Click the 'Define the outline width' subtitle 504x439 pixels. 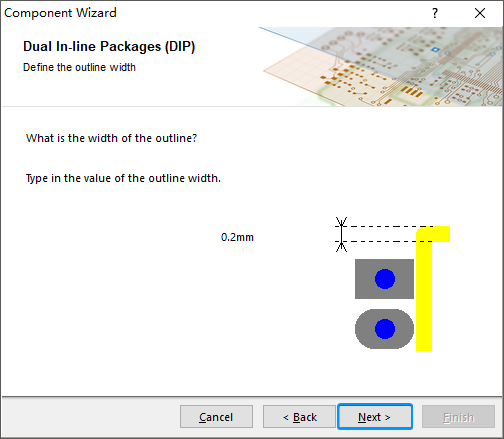[79, 67]
